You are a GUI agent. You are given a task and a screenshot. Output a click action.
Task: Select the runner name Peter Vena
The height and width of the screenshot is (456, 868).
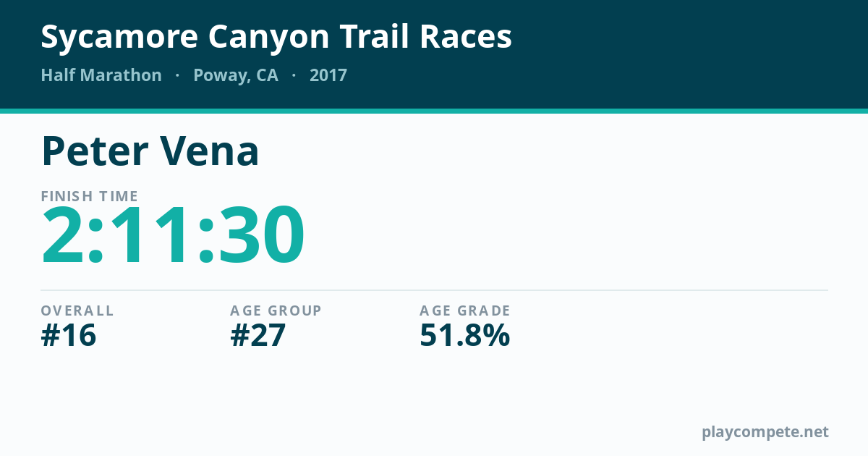pyautogui.click(x=150, y=151)
